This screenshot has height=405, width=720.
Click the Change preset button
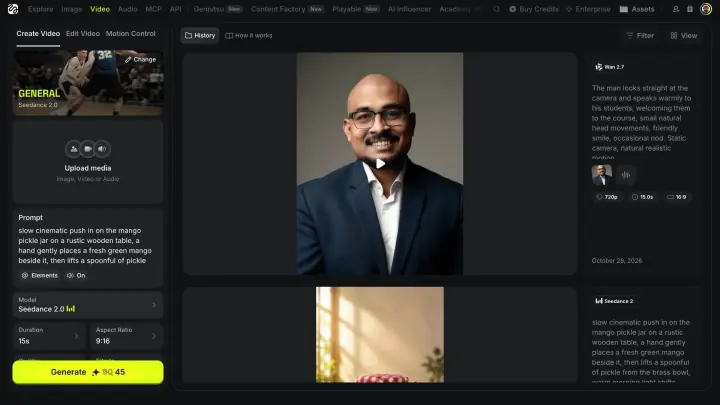[x=141, y=60]
